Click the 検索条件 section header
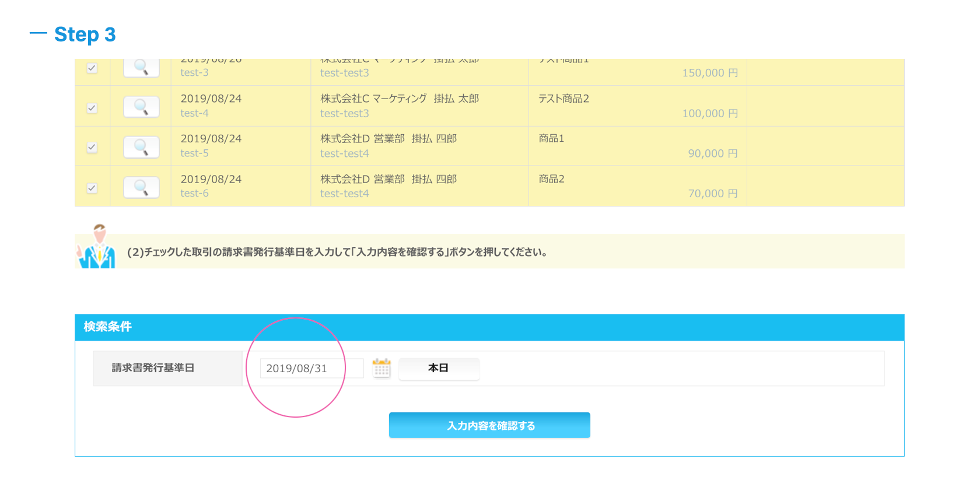Screen dimensions: 980x483 [489, 327]
